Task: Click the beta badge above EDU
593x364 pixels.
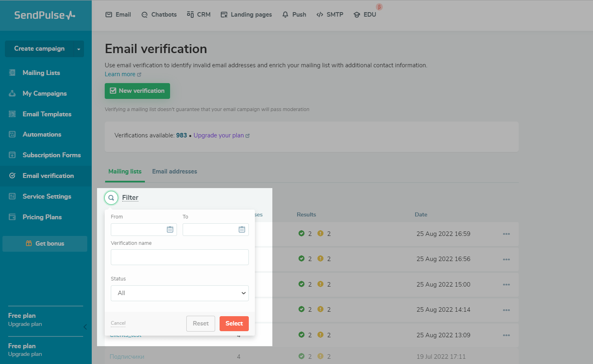Action: 379,7
